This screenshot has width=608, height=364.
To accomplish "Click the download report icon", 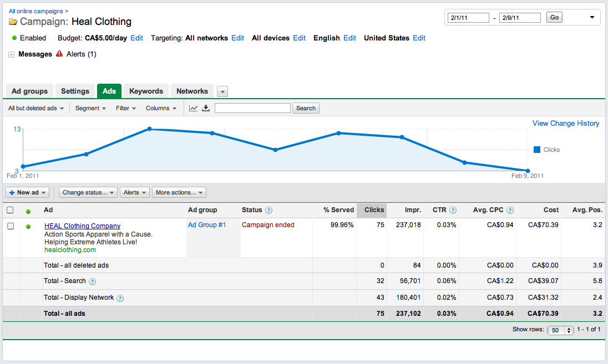I will pos(206,108).
